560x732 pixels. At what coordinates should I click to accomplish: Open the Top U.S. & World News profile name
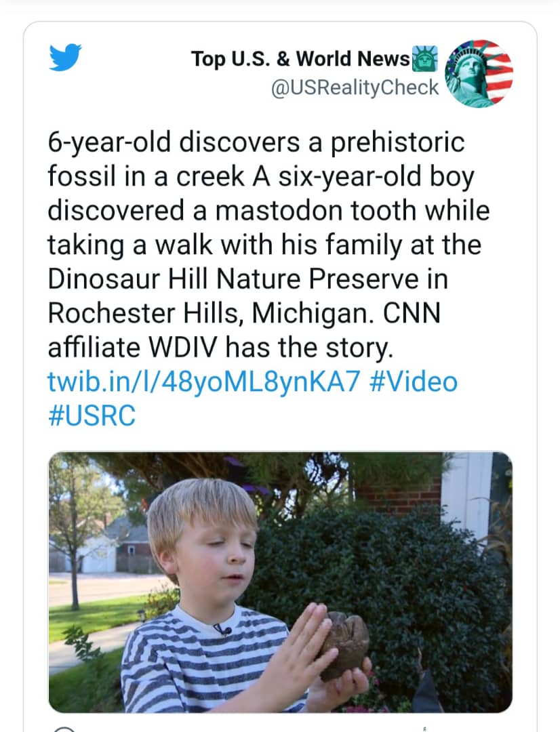(300, 59)
